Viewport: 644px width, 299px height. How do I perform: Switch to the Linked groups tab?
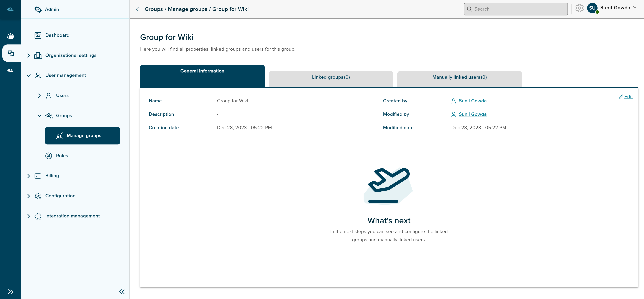[330, 77]
